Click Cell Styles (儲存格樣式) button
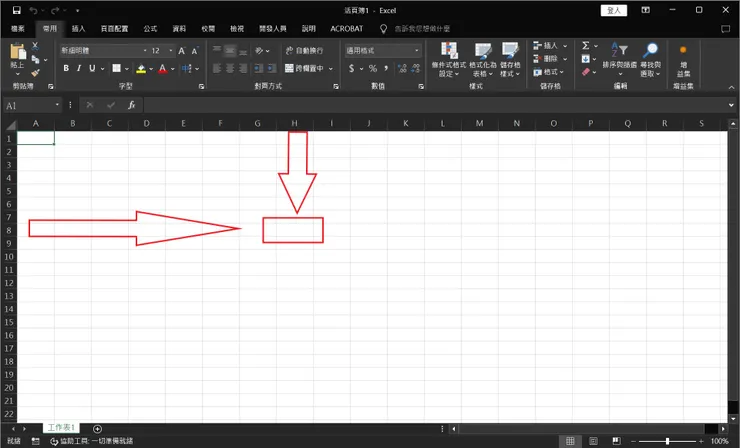Viewport: 740px width, 448px height. [510, 60]
